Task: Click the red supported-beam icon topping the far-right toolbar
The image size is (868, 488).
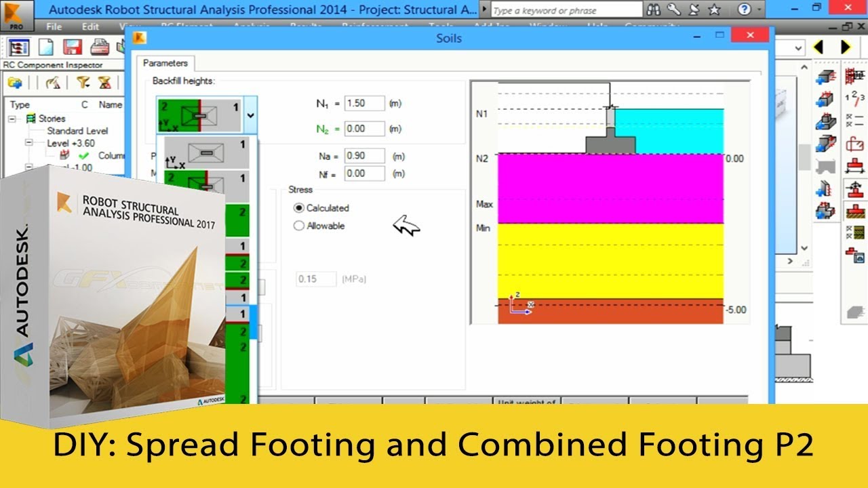Action: [x=854, y=76]
